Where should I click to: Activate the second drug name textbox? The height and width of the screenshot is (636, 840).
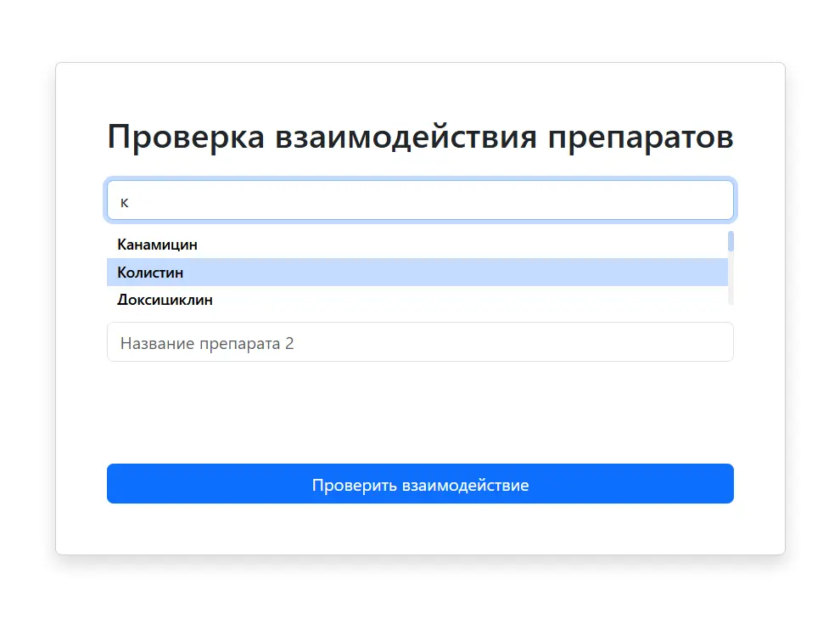tap(420, 342)
